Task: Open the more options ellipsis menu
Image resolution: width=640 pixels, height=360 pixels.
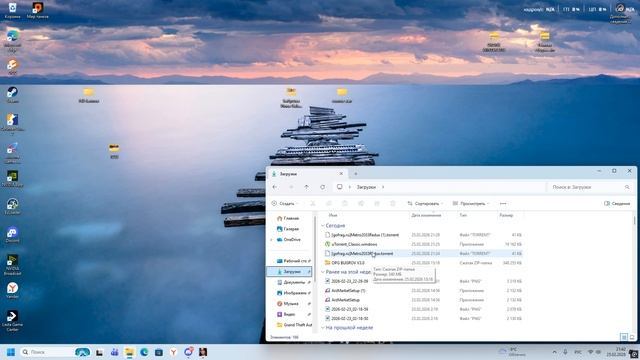Action: click(503, 203)
